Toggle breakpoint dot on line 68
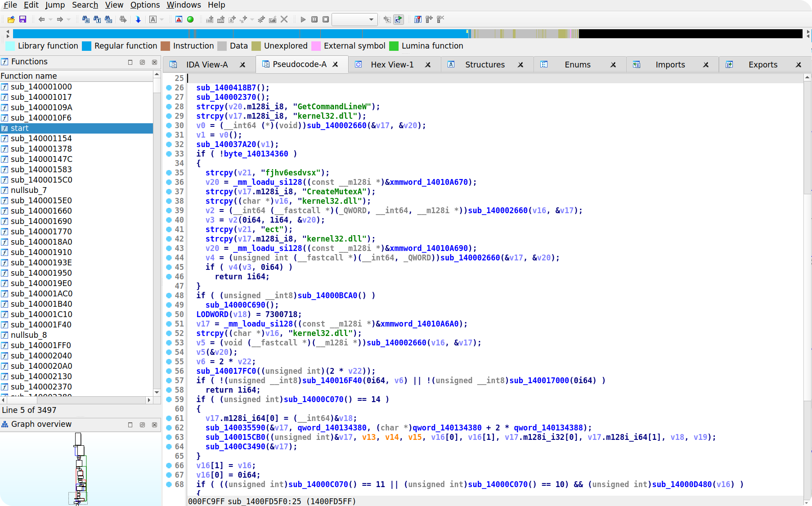The image size is (812, 506). click(169, 484)
